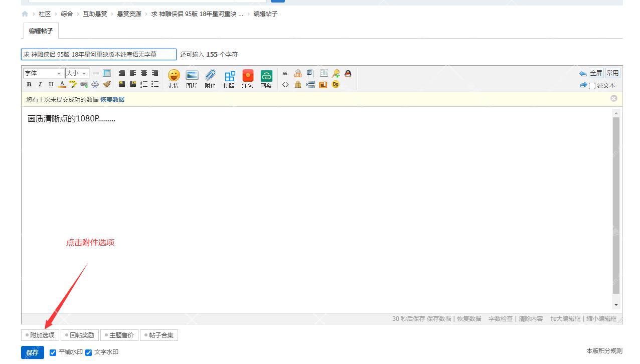Open the 表情 emoticon picker
This screenshot has height=364, width=640.
(173, 79)
